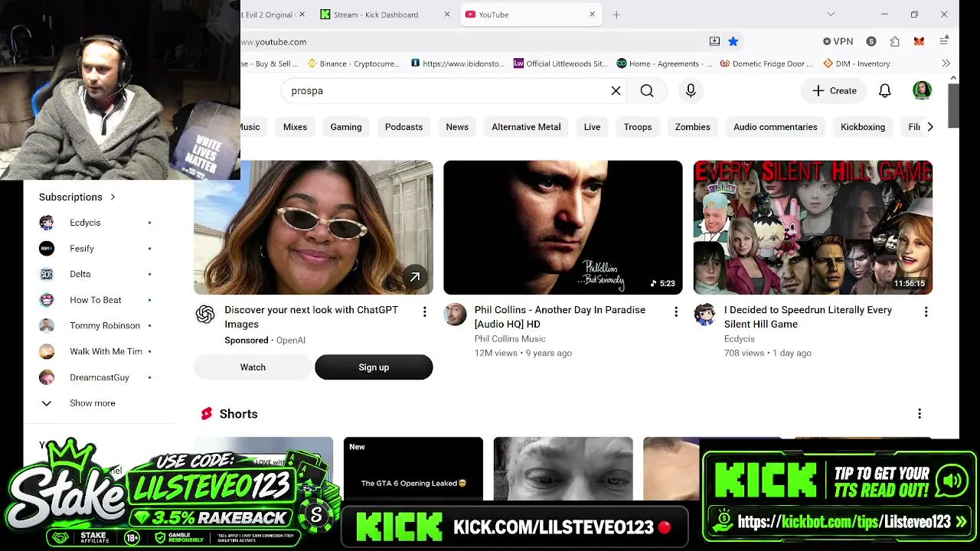Select the Troops filter chip
The width and height of the screenshot is (980, 551).
click(638, 127)
